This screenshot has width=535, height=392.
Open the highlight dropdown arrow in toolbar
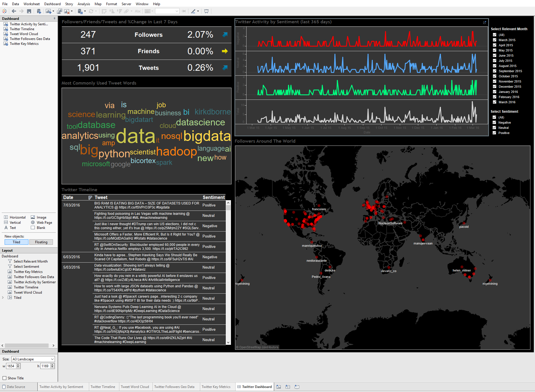click(x=198, y=11)
